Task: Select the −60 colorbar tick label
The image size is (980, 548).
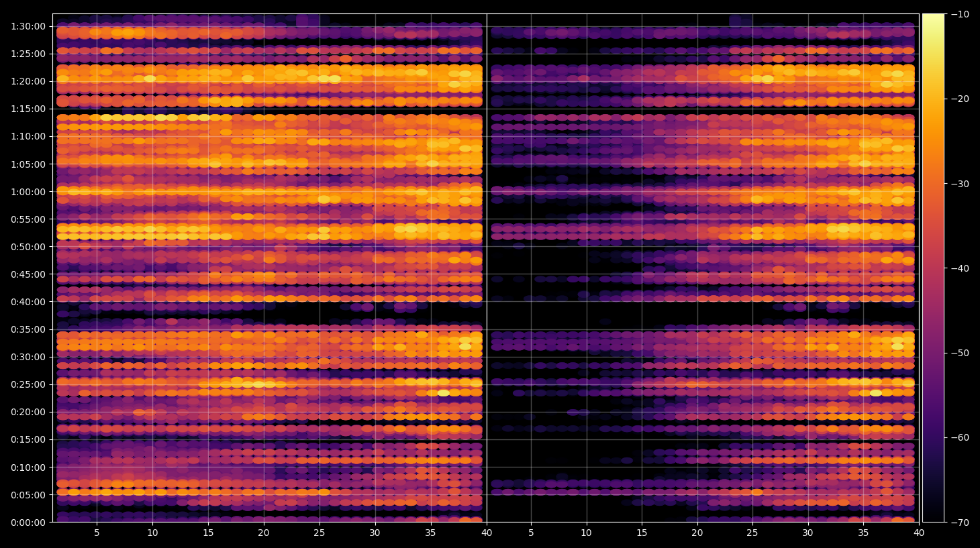Action: (x=960, y=437)
